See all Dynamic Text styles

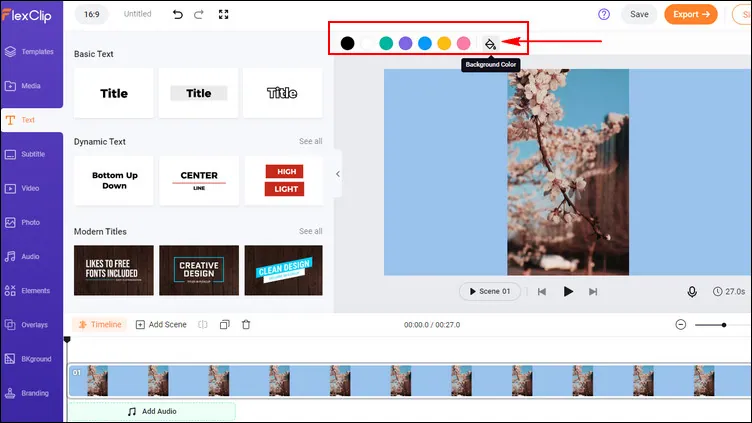point(310,141)
